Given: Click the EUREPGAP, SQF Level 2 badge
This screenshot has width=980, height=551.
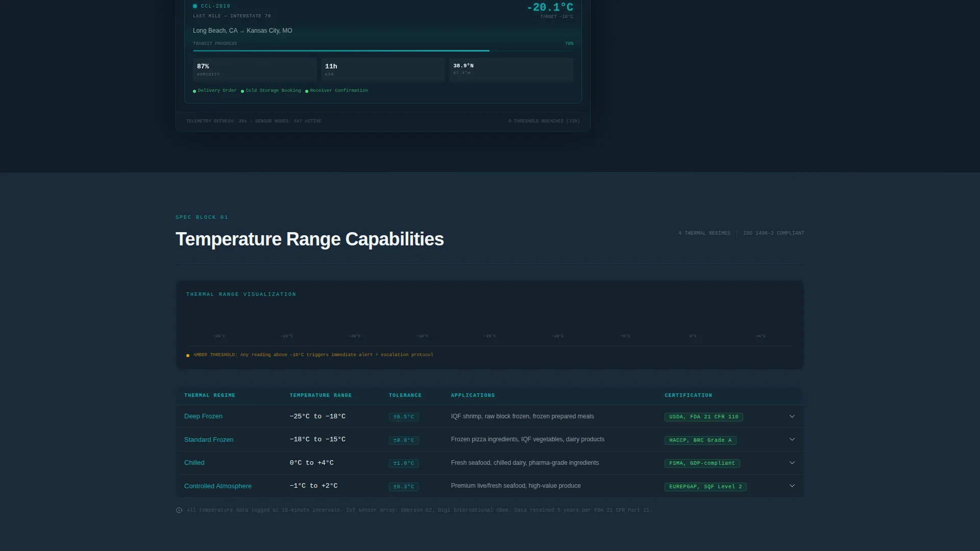Looking at the screenshot, I should (705, 487).
